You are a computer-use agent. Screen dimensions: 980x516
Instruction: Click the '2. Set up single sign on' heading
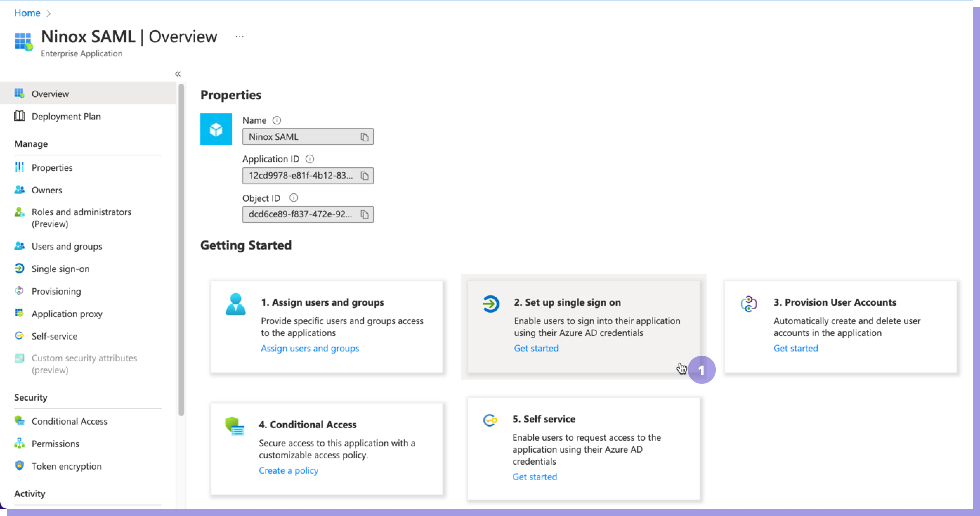point(567,302)
